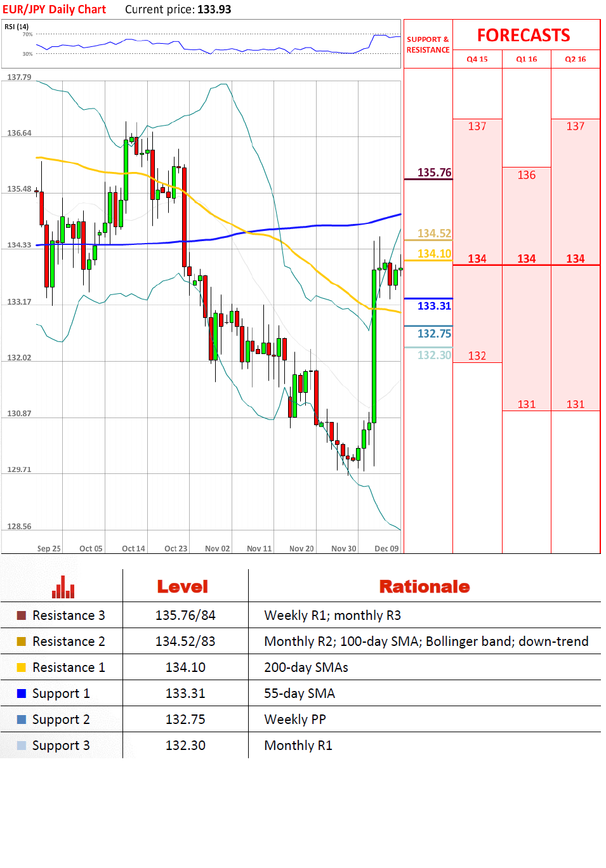Click the RSI (14) indicator label

[16, 27]
